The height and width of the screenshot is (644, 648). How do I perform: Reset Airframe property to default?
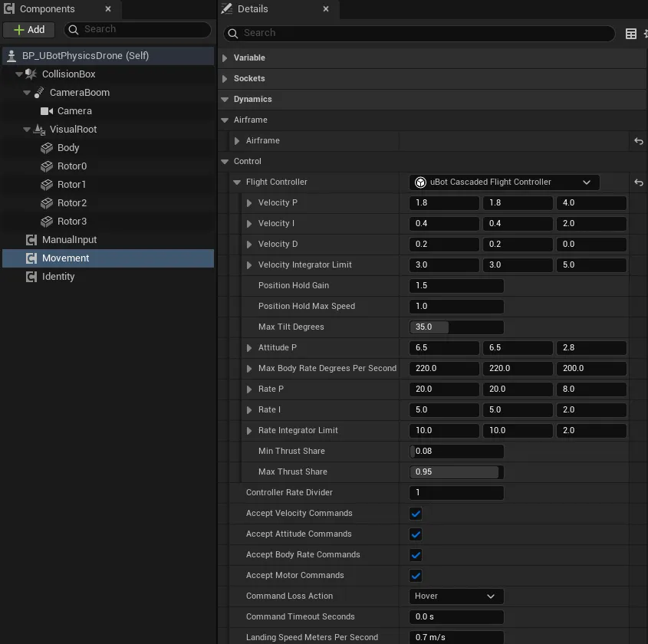click(639, 141)
